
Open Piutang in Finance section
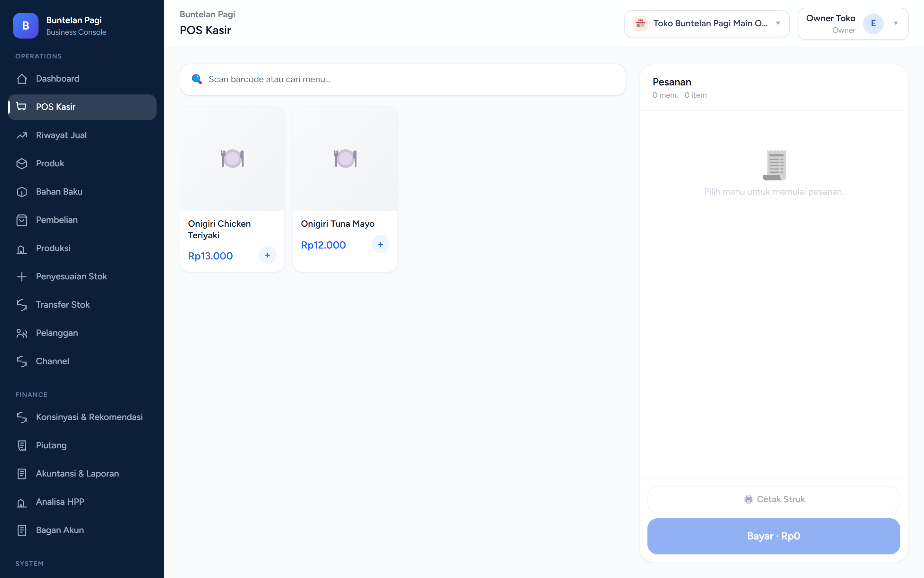pyautogui.click(x=82, y=446)
